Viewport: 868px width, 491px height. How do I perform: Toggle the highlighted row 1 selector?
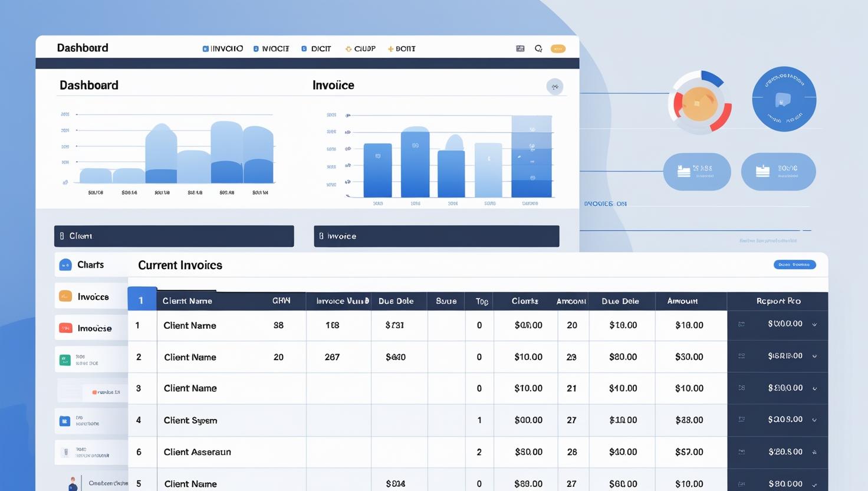pos(142,300)
